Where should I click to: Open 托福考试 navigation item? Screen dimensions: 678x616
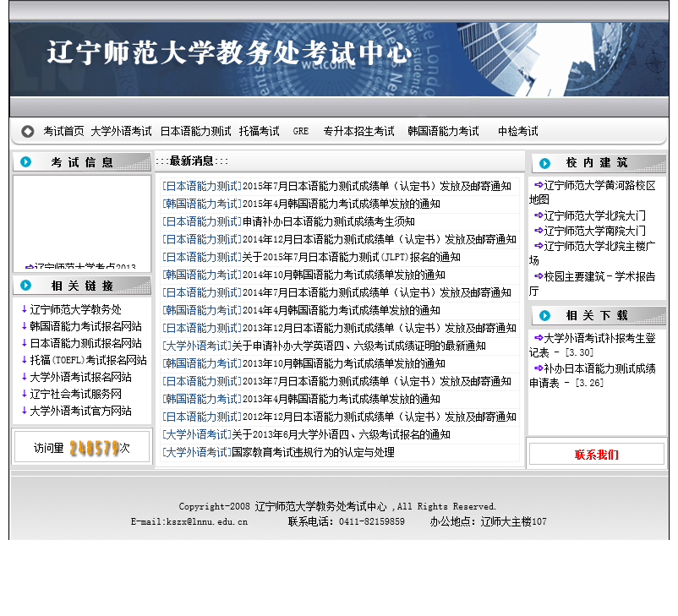click(x=259, y=131)
